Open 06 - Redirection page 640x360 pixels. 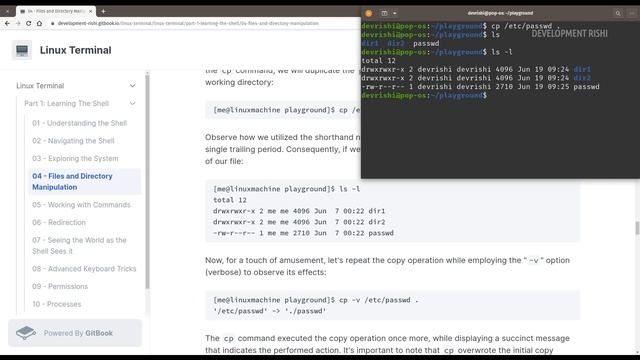[x=59, y=222]
